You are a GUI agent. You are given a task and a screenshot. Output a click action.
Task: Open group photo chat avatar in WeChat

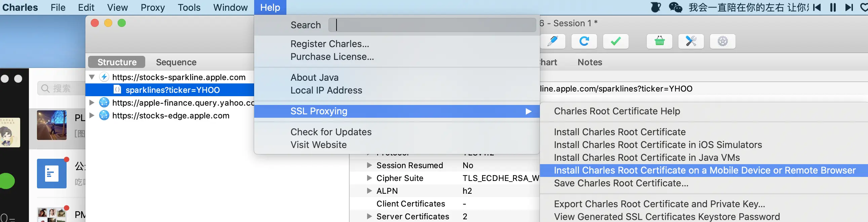(x=51, y=215)
